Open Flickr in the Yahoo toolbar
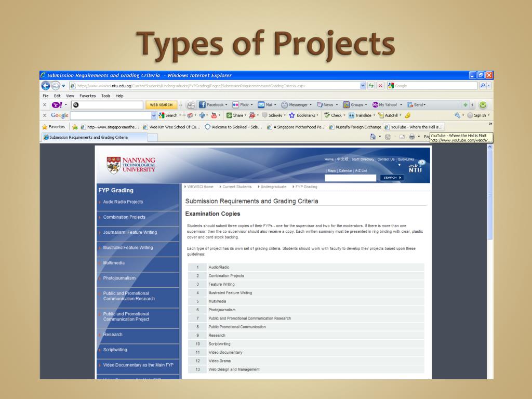 pyautogui.click(x=242, y=105)
